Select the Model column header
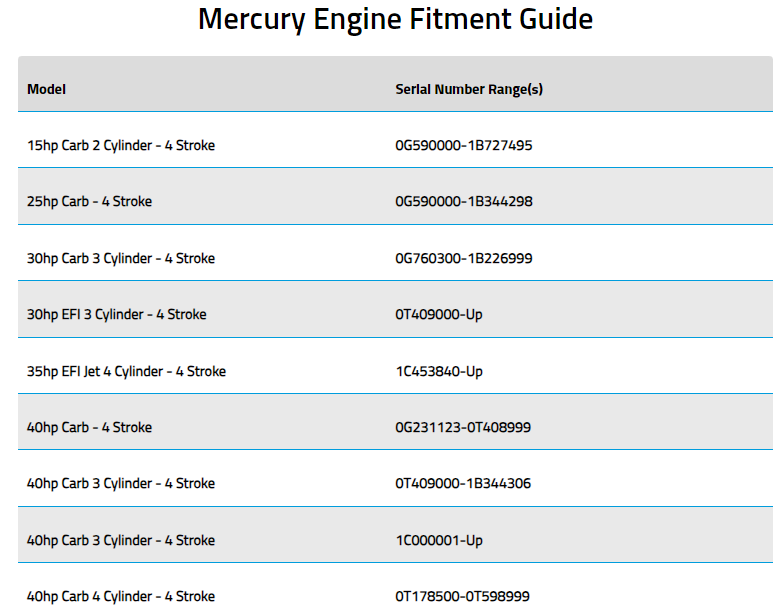Viewport: 783px width, 616px height. [x=46, y=89]
